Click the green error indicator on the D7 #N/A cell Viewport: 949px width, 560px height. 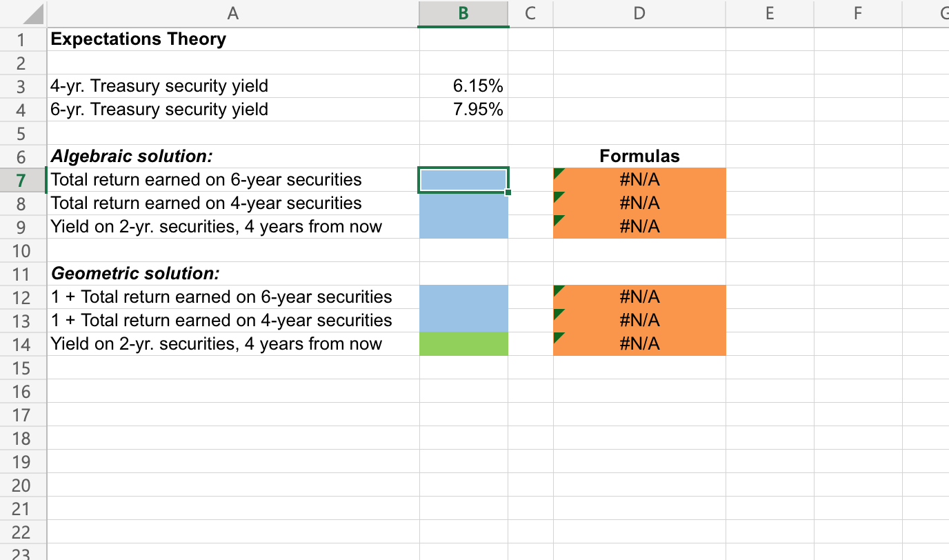[x=557, y=172]
